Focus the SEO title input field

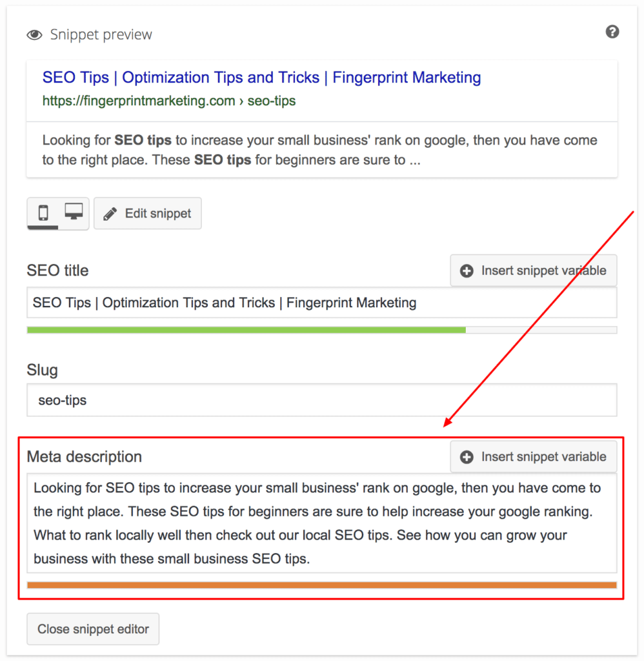(321, 303)
